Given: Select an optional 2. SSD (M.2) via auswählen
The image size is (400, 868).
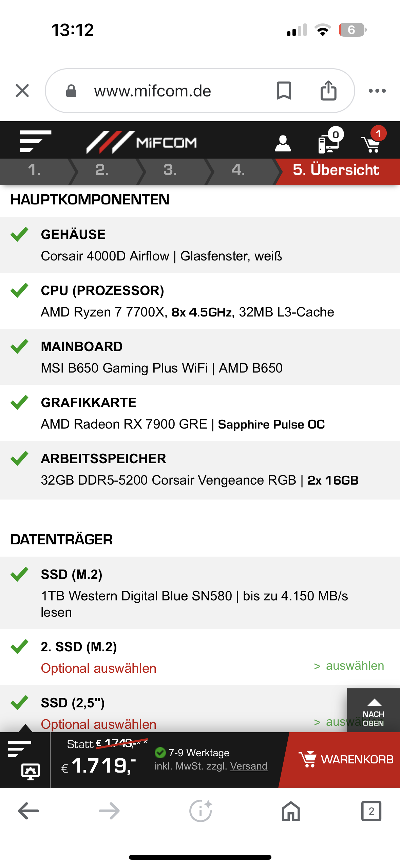Looking at the screenshot, I should [349, 666].
